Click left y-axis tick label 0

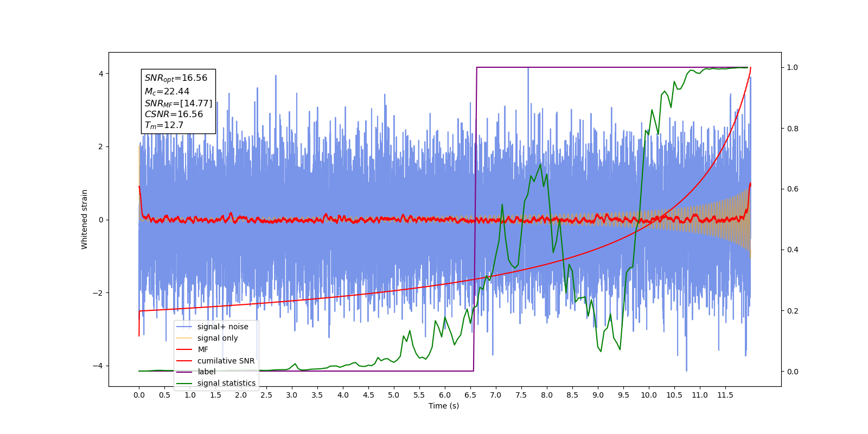pyautogui.click(x=100, y=220)
